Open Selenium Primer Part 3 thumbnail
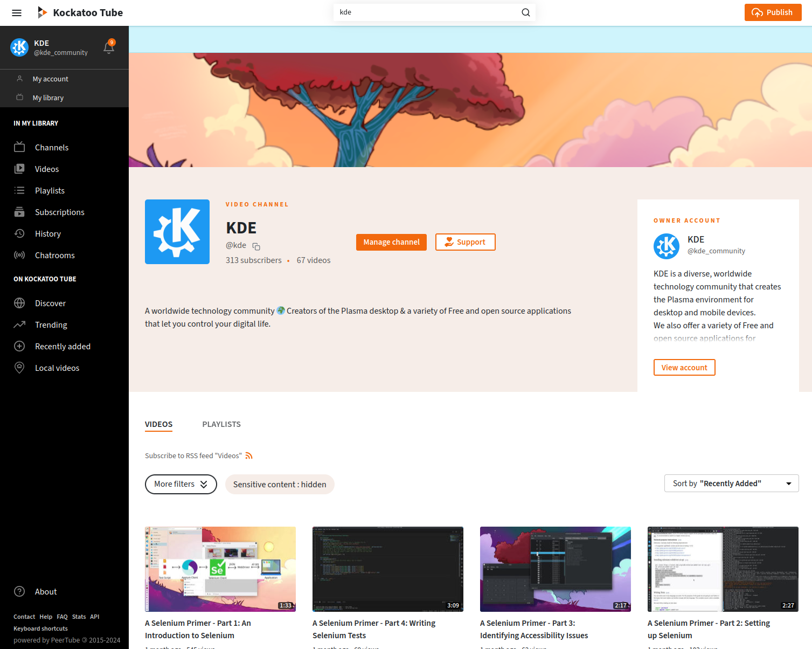The width and height of the screenshot is (812, 649). [x=556, y=569]
